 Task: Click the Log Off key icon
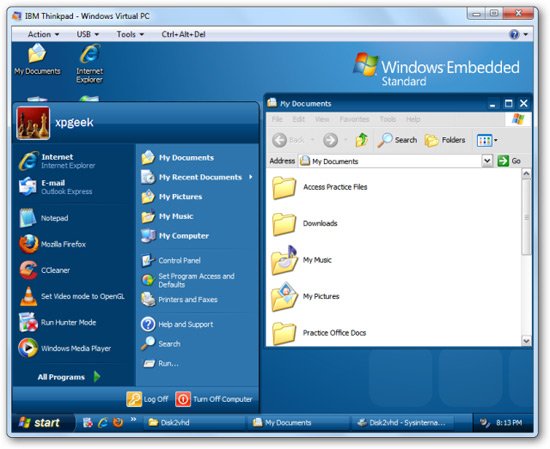click(134, 399)
